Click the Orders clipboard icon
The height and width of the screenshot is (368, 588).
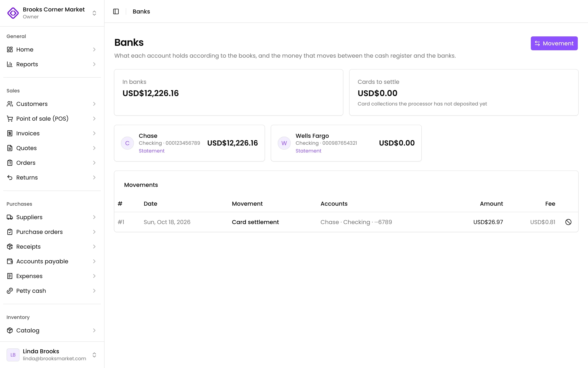click(10, 163)
